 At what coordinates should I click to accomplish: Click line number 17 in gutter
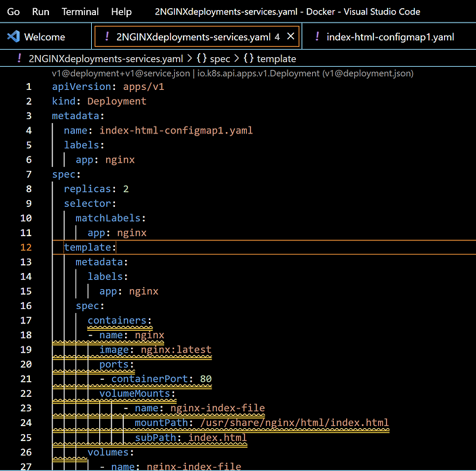point(26,321)
